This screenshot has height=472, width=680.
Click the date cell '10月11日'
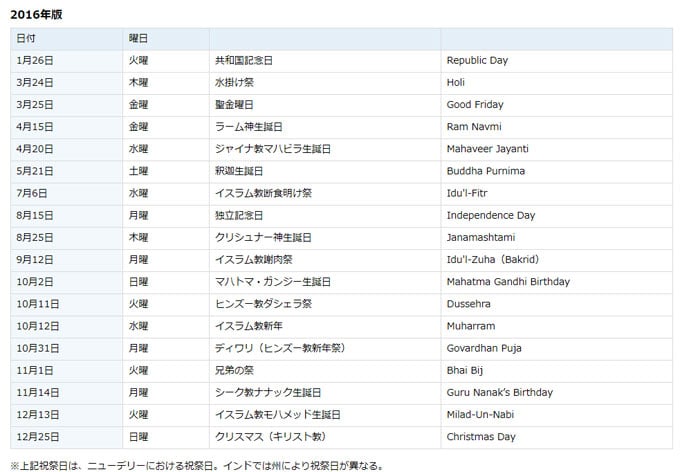tap(67, 304)
